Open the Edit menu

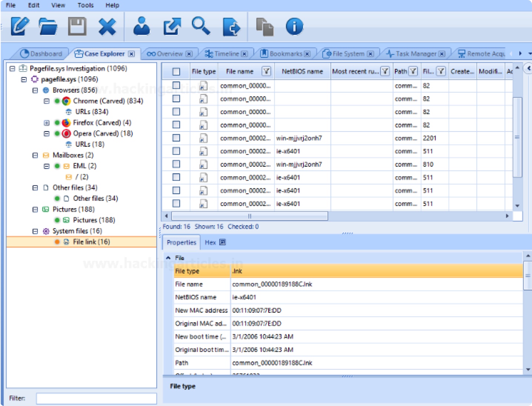(34, 5)
